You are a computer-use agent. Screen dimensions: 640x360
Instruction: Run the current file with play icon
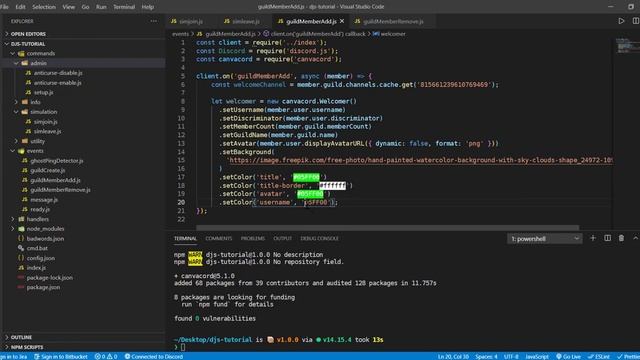click(621, 21)
